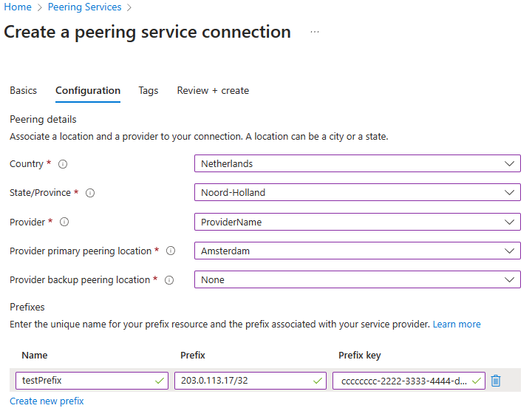Click the Provider primary peering location label
532x411 pixels.
[x=81, y=251]
